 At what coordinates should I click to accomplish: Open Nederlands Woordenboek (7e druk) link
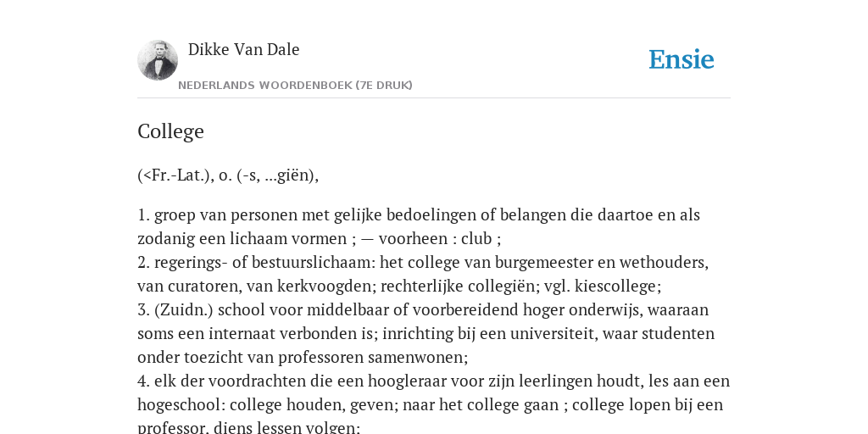295,86
